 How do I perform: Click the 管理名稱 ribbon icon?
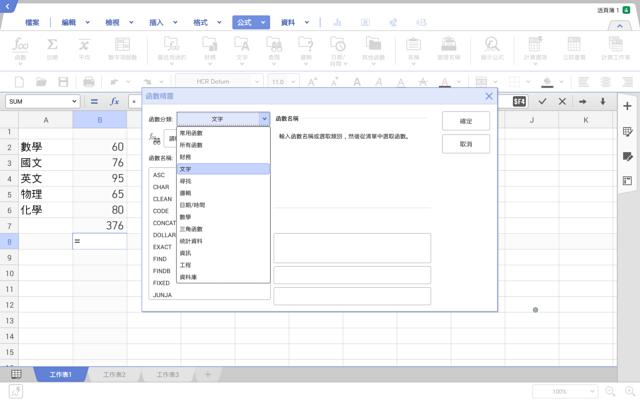pyautogui.click(x=449, y=48)
